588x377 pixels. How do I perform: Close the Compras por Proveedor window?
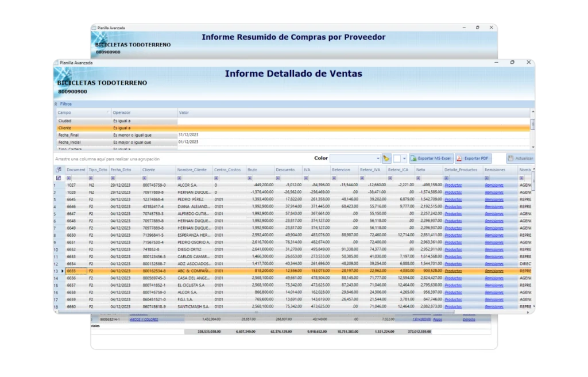click(492, 28)
